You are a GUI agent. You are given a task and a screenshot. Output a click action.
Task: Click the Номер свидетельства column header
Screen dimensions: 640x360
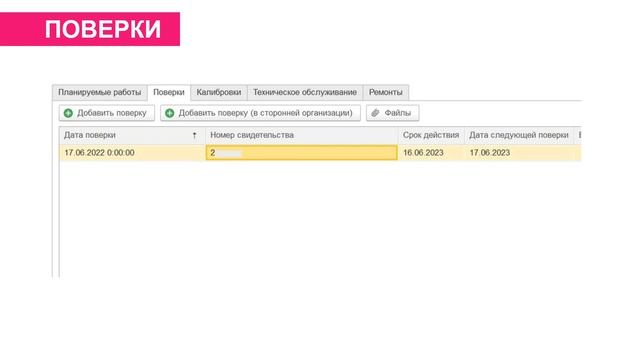tap(302, 135)
